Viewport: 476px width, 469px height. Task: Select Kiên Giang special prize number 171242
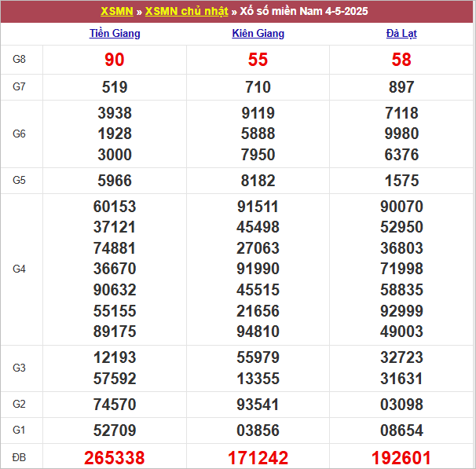(258, 457)
